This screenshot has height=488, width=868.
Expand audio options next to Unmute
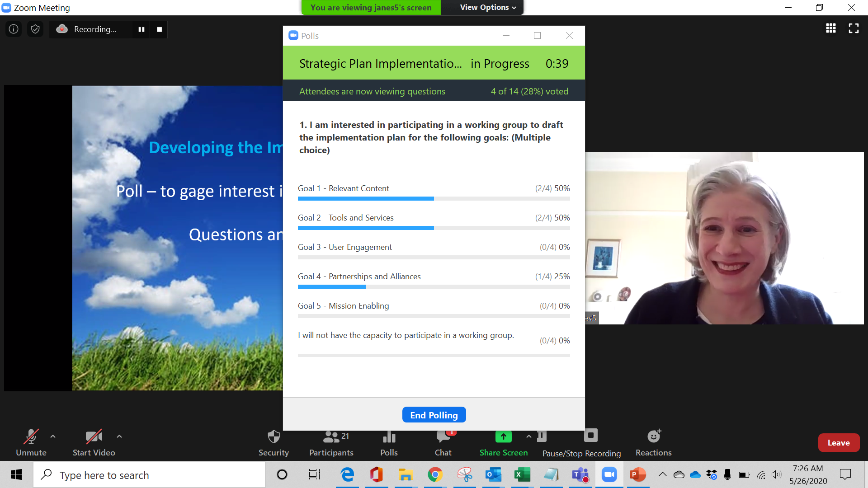click(53, 436)
